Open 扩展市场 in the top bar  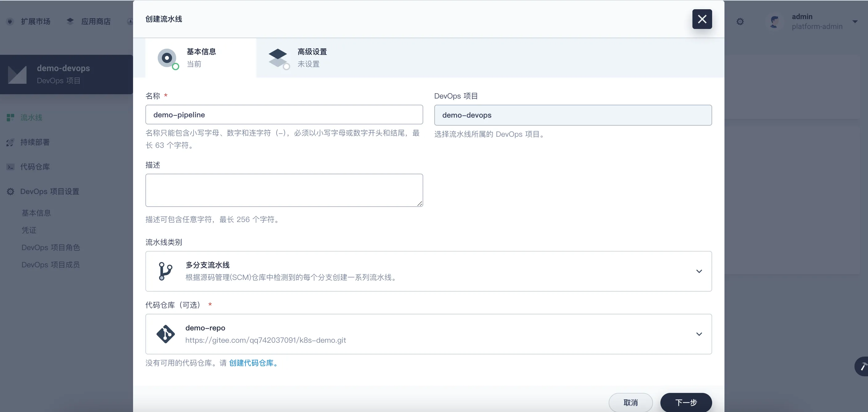35,22
